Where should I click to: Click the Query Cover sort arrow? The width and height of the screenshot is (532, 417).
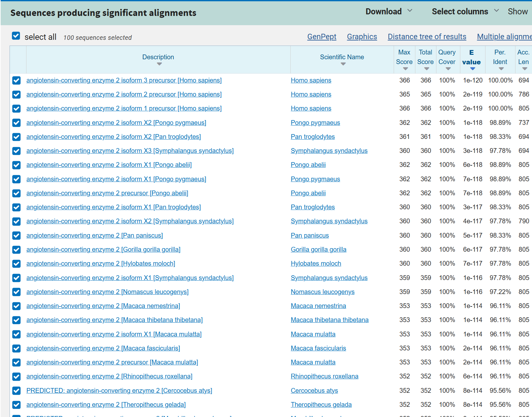[448, 69]
